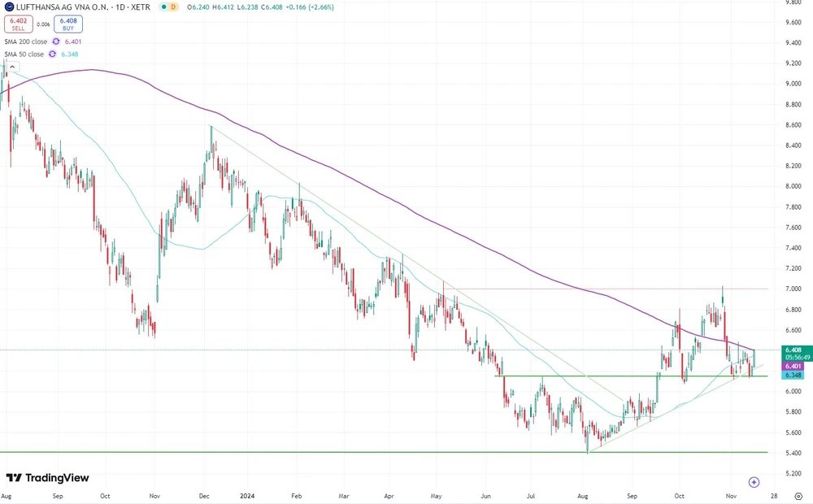Click the SMA 50 loading loop icon
The width and height of the screenshot is (813, 504).
coord(52,54)
